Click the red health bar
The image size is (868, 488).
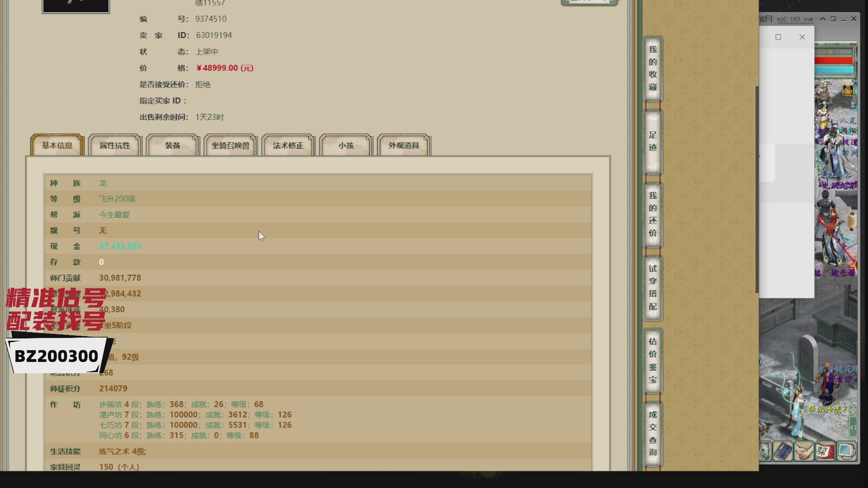[x=834, y=61]
